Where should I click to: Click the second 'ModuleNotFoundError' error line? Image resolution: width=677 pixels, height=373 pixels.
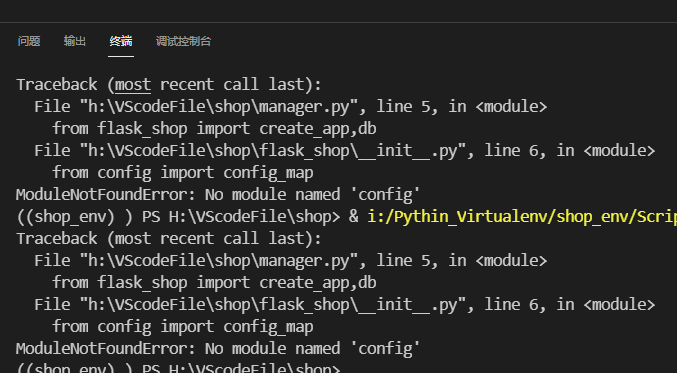pos(218,349)
